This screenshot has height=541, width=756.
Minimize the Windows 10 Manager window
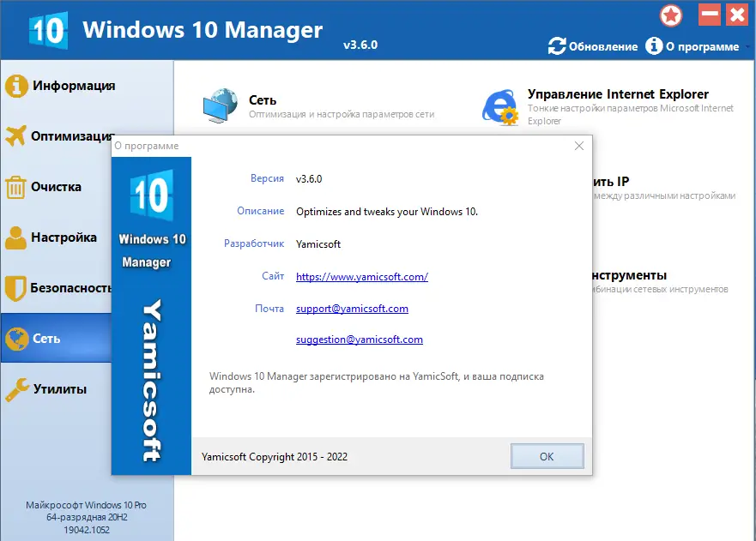click(710, 15)
